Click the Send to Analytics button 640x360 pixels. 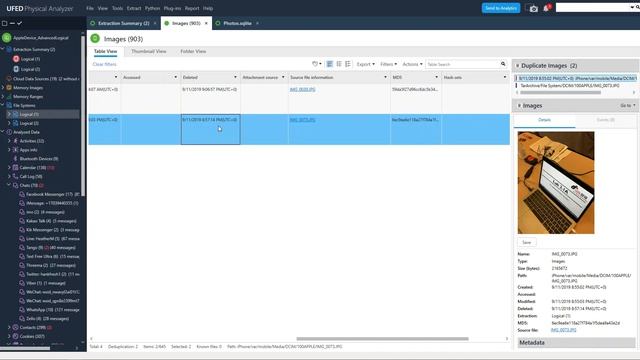point(501,8)
